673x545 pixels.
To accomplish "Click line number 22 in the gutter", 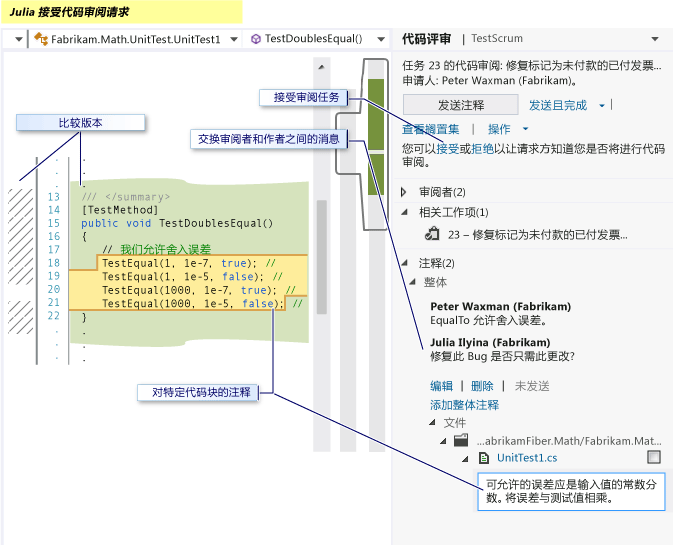I will coord(54,316).
